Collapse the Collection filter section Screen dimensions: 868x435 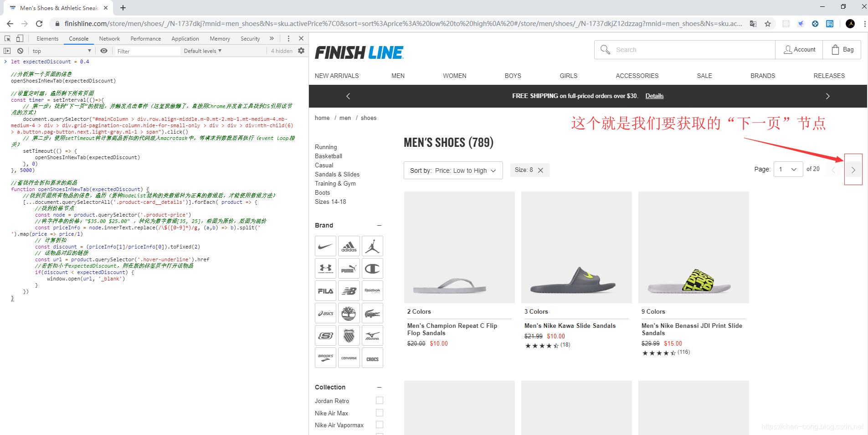379,387
